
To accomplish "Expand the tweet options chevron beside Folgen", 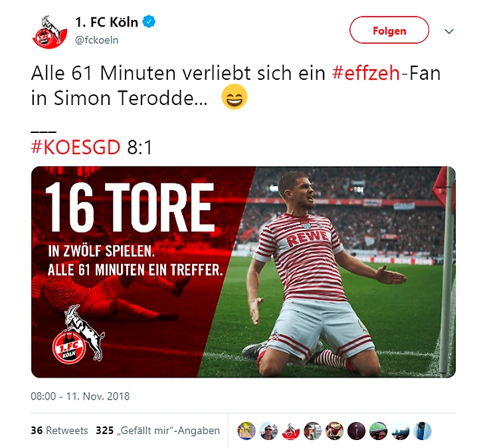I will coord(449,31).
